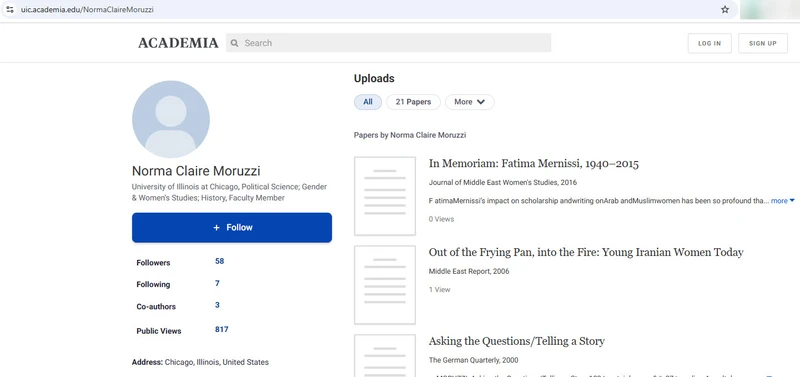Screen dimensions: 800x377
Task: Open paper In Memoriam: Fatima Mernissi
Action: click(534, 164)
